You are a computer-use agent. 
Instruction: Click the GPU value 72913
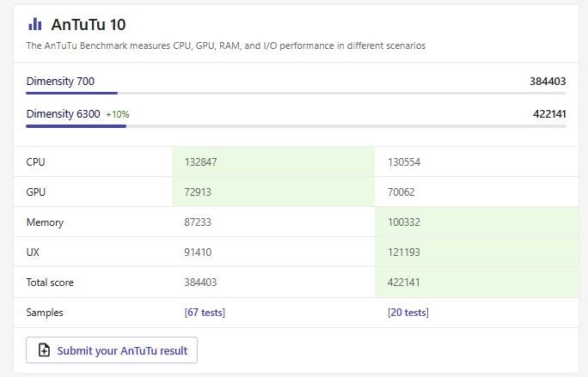[x=198, y=192]
